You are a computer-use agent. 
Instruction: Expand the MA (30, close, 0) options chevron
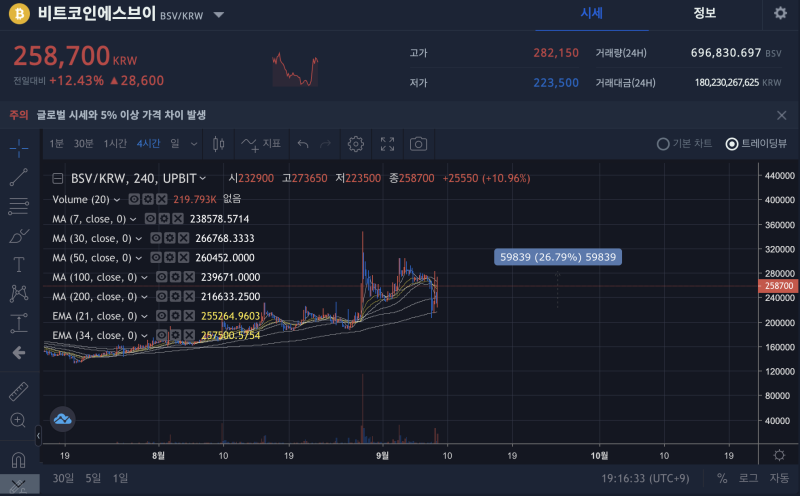pos(138,239)
